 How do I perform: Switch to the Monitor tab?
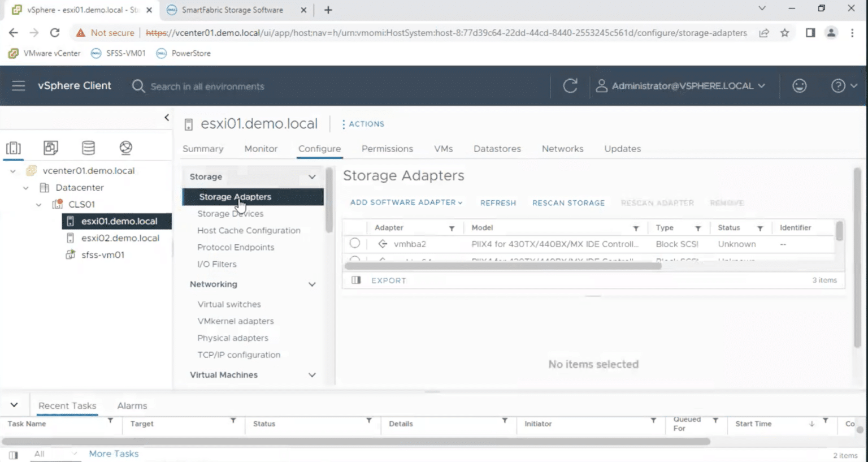coord(261,149)
